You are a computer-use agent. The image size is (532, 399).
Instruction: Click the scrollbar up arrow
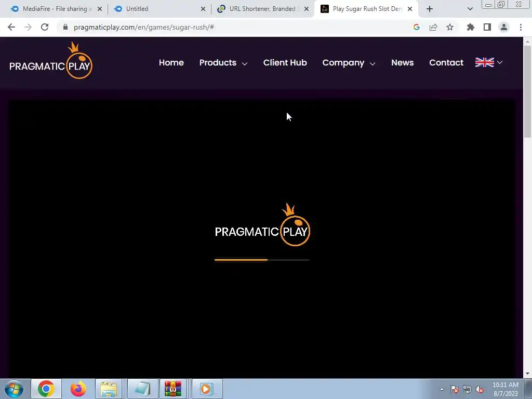click(527, 42)
